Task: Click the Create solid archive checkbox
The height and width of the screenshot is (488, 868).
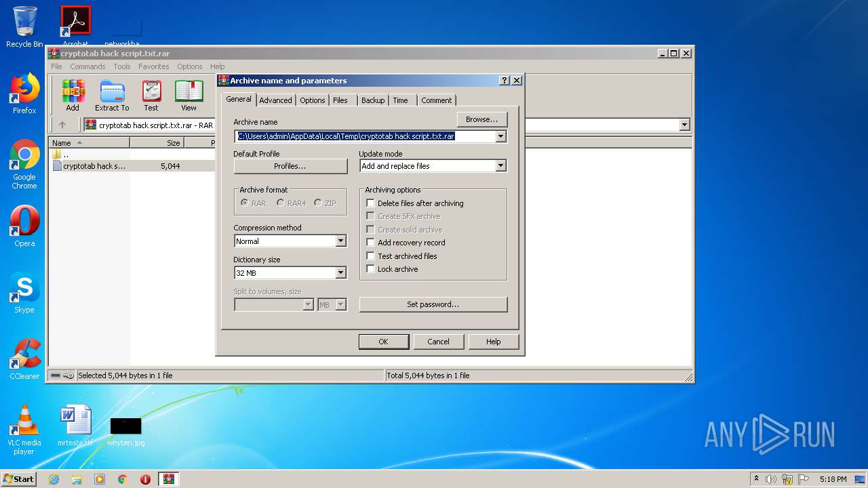Action: [x=370, y=230]
